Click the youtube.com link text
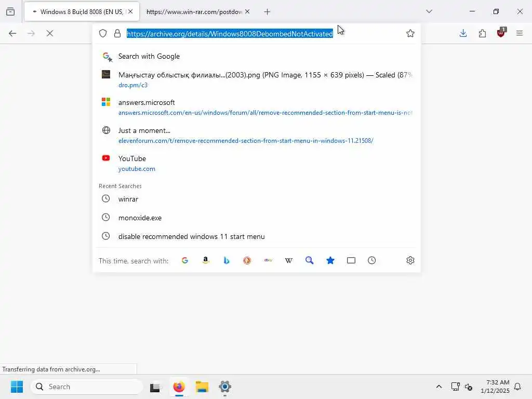The height and width of the screenshot is (399, 532). pos(137,169)
